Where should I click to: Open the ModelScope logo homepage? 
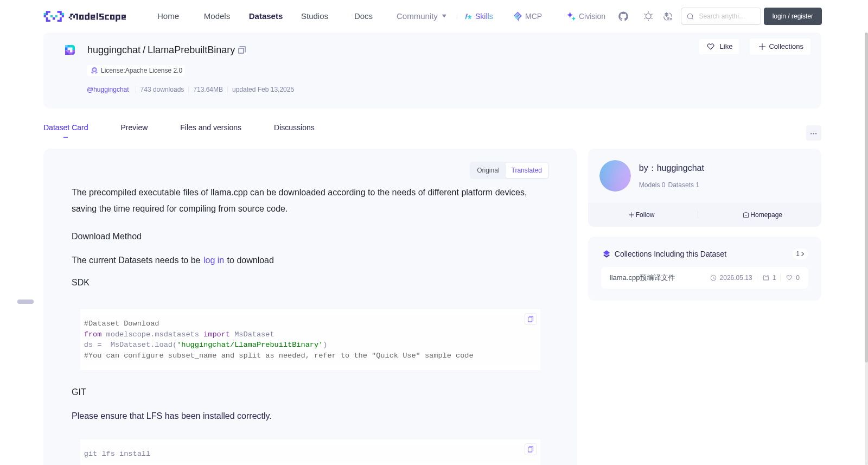[85, 16]
